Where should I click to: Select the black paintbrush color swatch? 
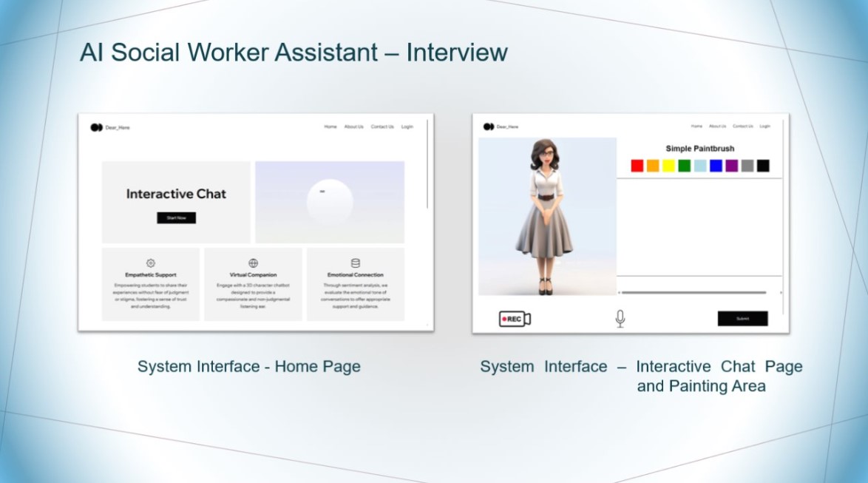pyautogui.click(x=763, y=166)
